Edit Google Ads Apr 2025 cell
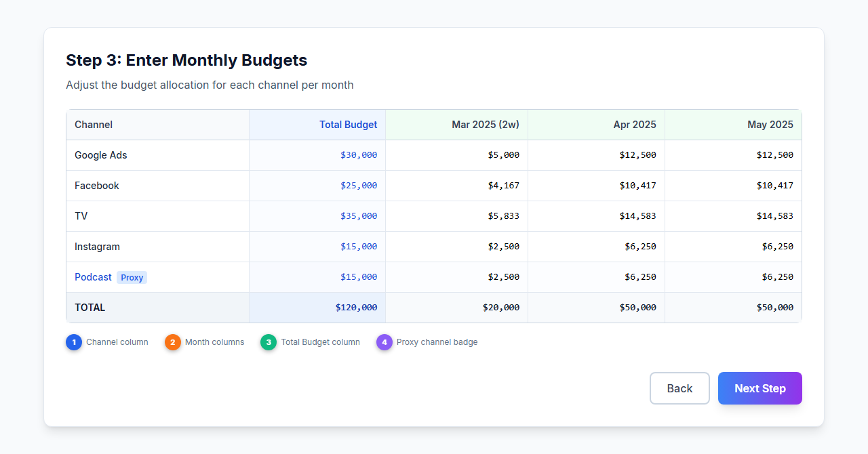868x454 pixels. point(597,155)
